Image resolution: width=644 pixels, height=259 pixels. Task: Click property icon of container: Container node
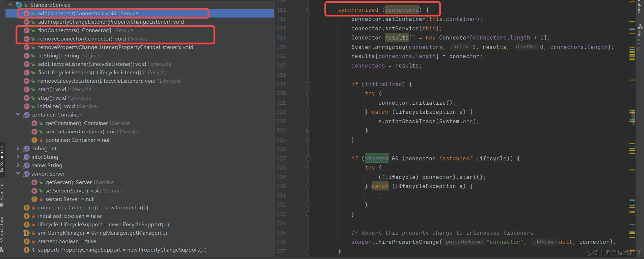coord(26,115)
